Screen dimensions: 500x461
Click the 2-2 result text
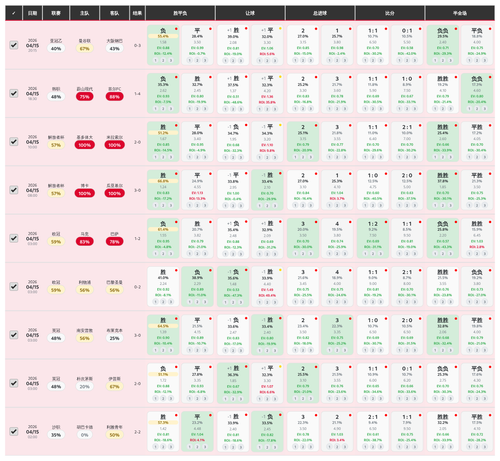(137, 432)
